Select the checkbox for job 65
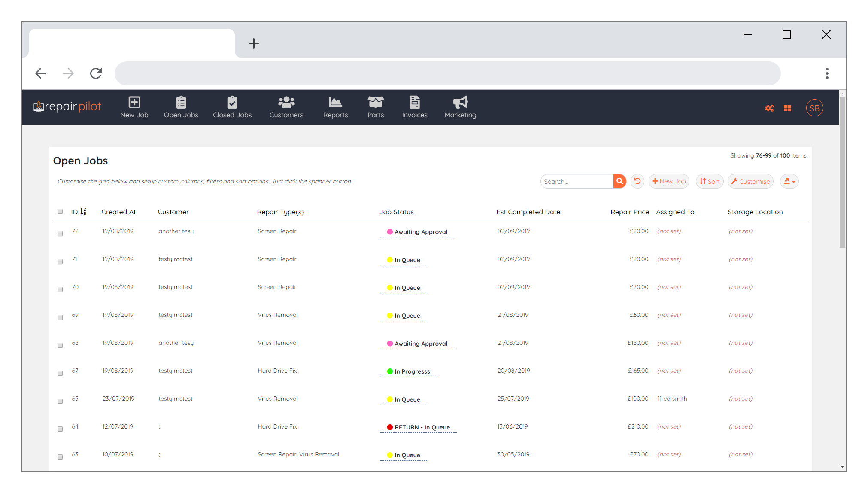Screen dimensions: 868x493 pyautogui.click(x=60, y=401)
